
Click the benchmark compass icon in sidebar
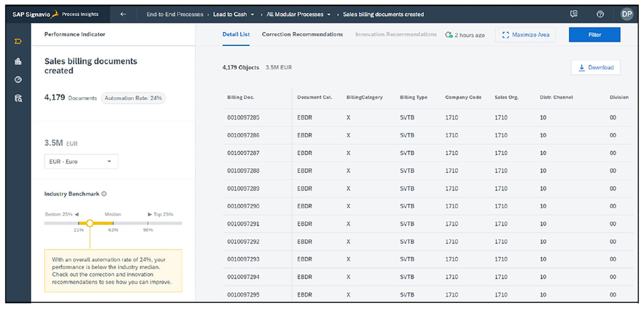click(18, 79)
